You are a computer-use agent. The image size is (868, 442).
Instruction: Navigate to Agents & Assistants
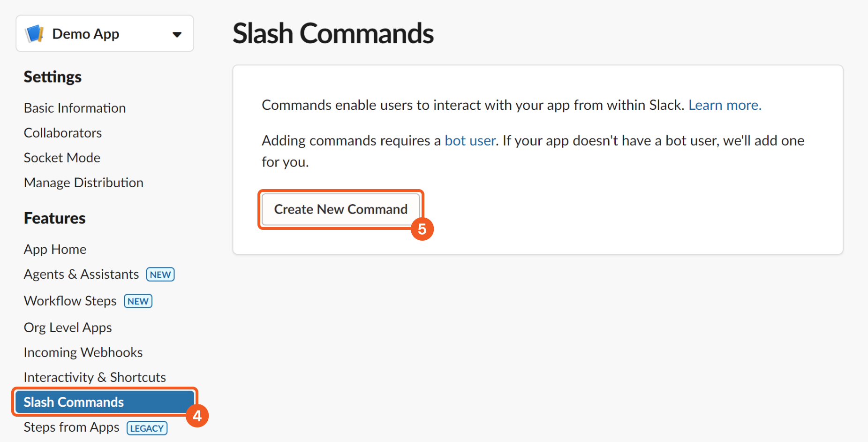pos(81,274)
